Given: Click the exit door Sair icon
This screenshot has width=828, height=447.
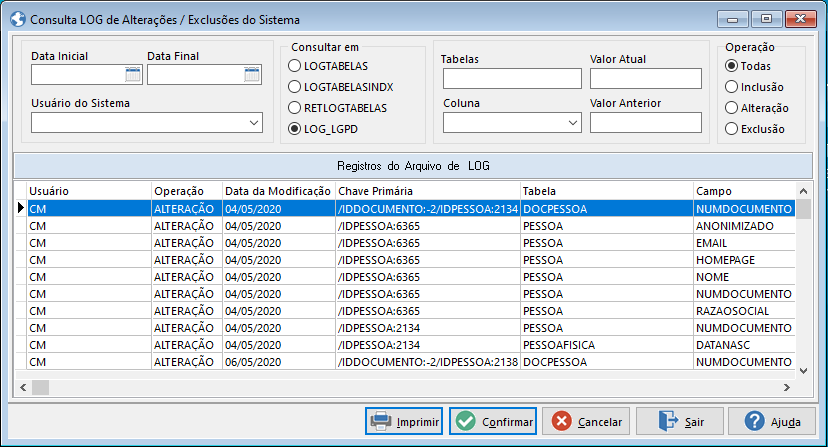Looking at the screenshot, I should pyautogui.click(x=667, y=421).
